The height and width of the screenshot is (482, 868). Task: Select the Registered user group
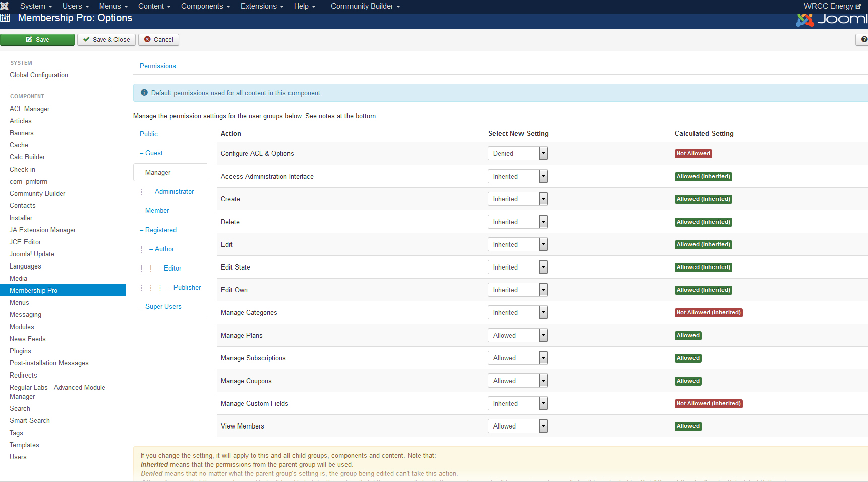[158, 230]
